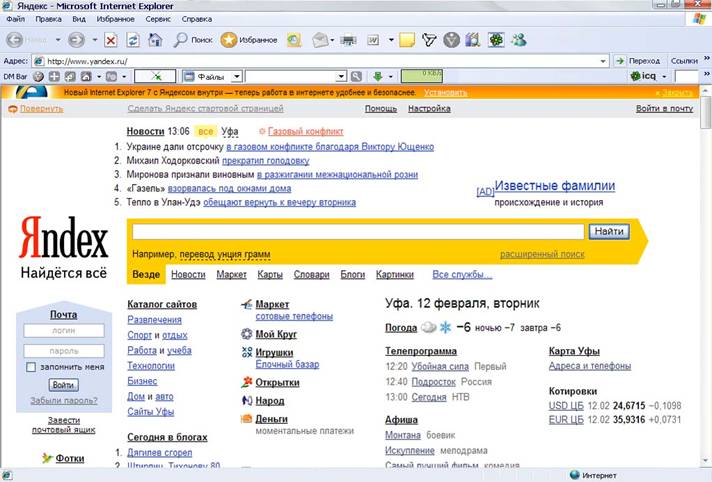The image size is (712, 482).
Task: Open the Сервис menu
Action: click(158, 19)
